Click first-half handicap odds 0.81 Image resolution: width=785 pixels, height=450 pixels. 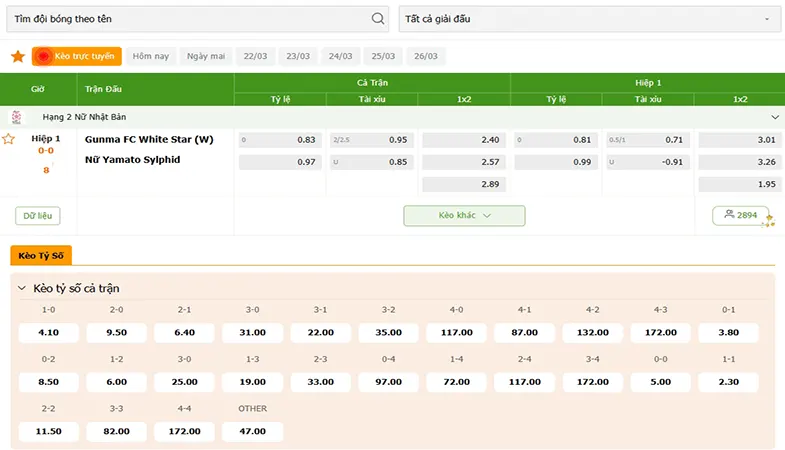(556, 140)
